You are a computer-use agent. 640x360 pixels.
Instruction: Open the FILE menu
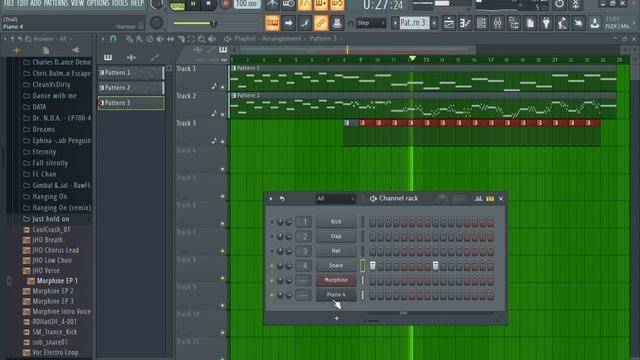9,3
